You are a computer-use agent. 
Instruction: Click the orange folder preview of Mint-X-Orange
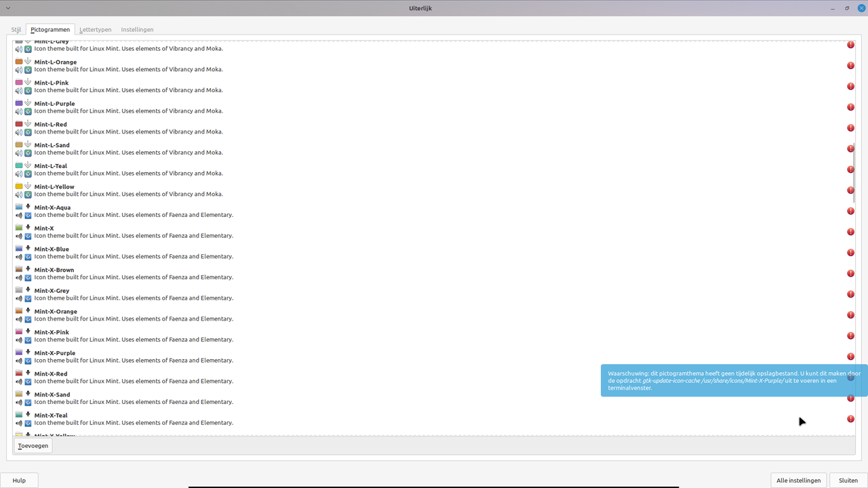click(19, 310)
